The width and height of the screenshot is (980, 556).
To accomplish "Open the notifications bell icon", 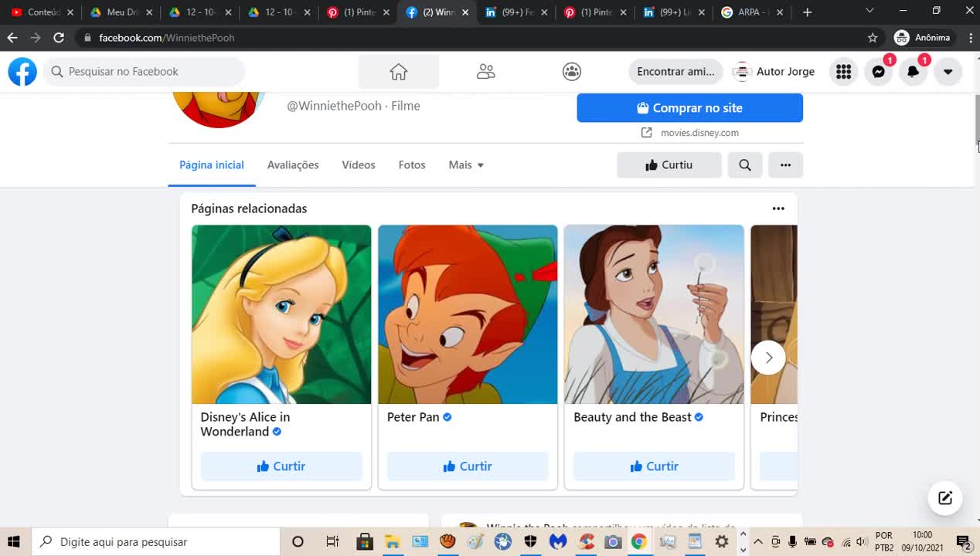I will (x=913, y=72).
